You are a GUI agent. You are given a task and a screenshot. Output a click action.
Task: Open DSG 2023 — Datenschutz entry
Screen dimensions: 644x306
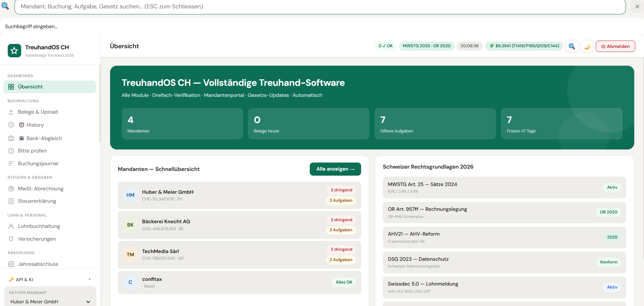[x=504, y=262]
